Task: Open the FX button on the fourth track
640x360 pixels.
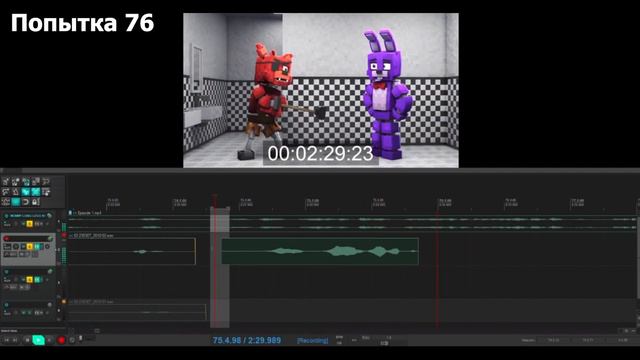Action: click(x=37, y=313)
